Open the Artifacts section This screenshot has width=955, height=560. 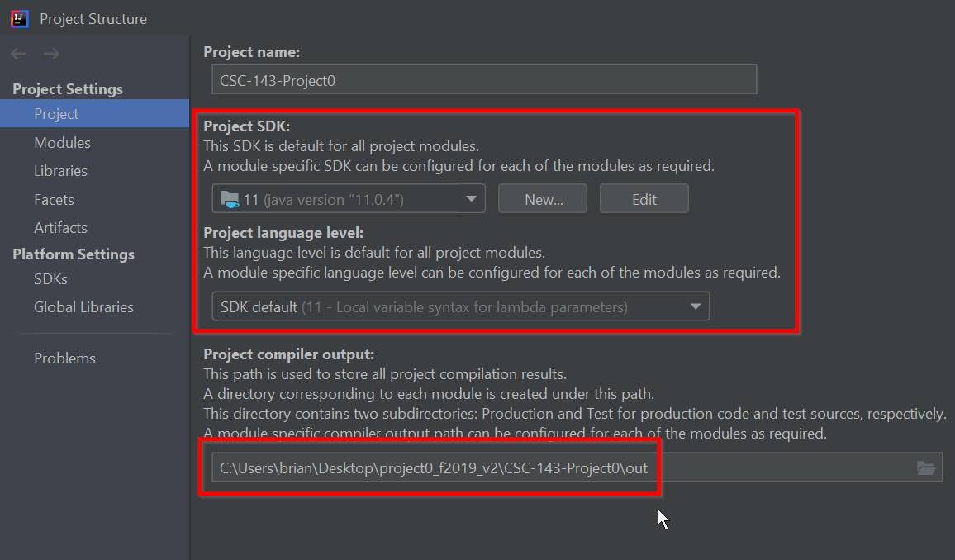[x=60, y=228]
